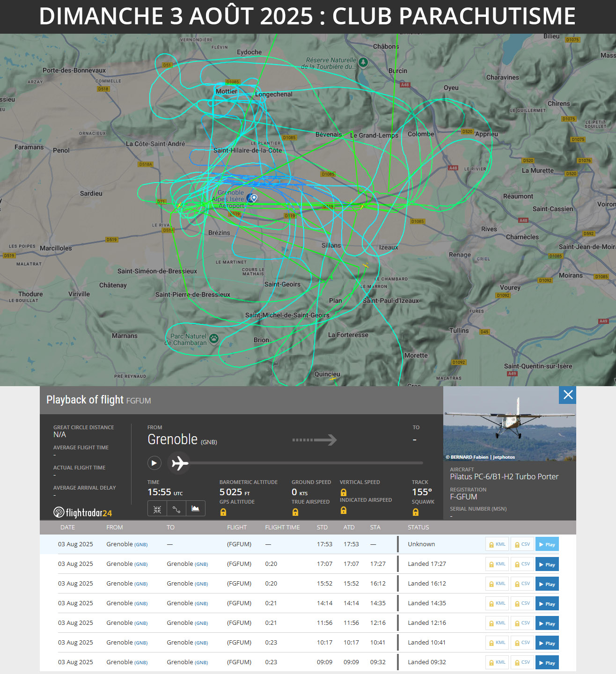This screenshot has height=674, width=616.
Task: Open the altitude graph chart icon
Action: coord(196,509)
